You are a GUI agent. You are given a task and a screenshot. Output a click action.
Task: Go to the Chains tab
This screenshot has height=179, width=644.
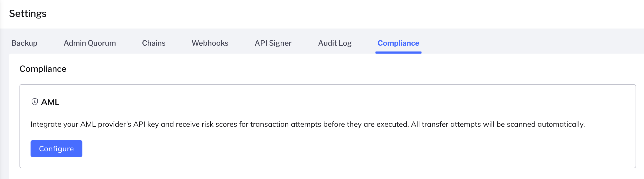click(x=154, y=43)
